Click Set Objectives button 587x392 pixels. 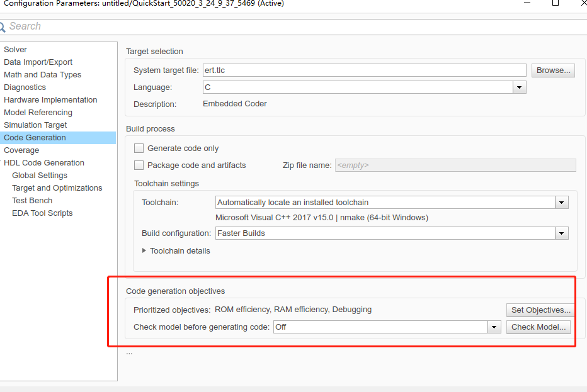tap(540, 310)
